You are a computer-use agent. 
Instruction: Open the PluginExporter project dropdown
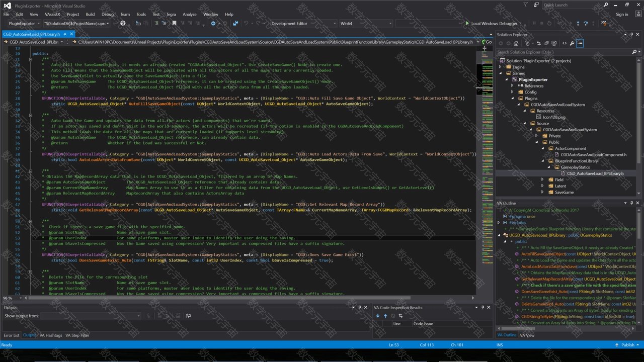point(24,24)
